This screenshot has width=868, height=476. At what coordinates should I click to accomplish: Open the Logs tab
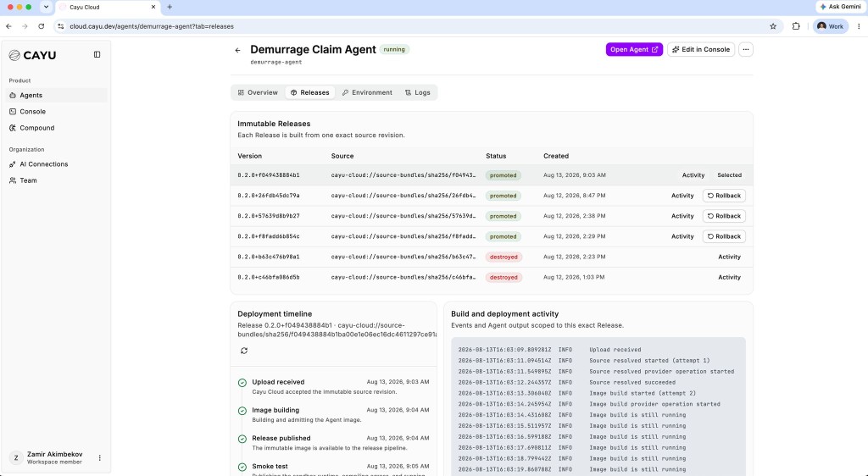click(x=417, y=92)
